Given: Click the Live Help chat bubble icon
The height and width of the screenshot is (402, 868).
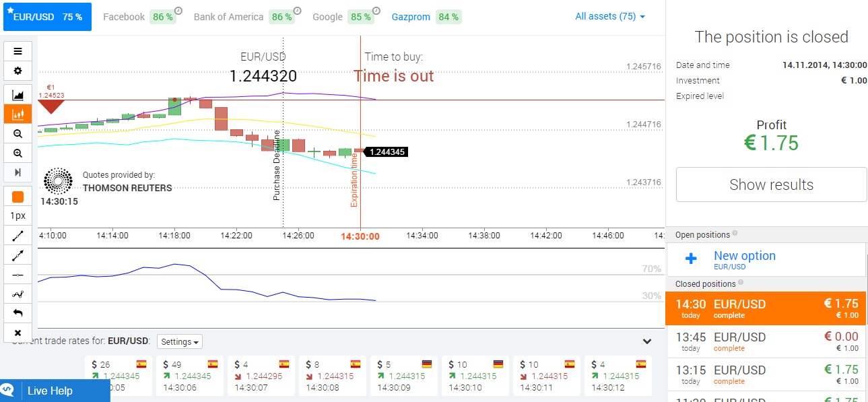Looking at the screenshot, I should pos(8,391).
